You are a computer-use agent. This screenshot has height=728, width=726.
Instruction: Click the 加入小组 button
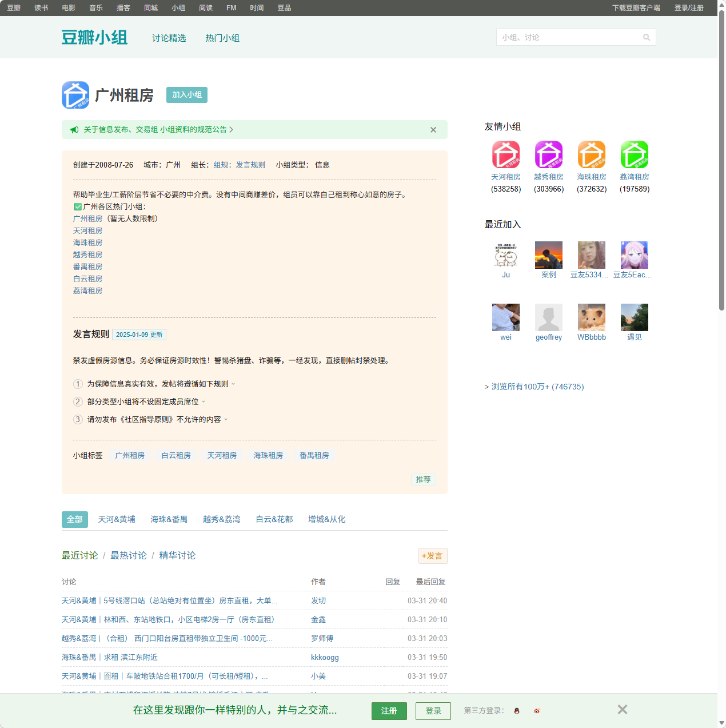(186, 95)
